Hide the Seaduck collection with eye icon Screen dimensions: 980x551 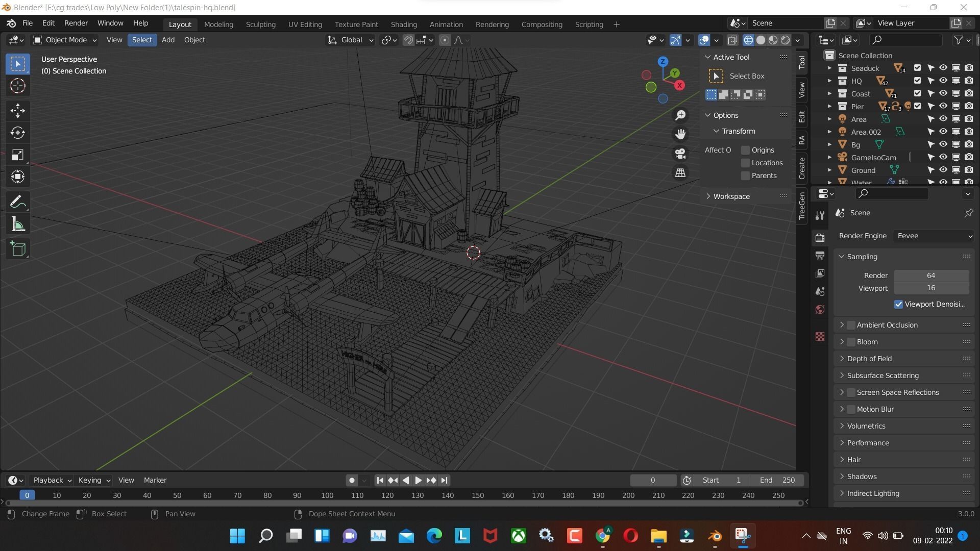pos(943,68)
